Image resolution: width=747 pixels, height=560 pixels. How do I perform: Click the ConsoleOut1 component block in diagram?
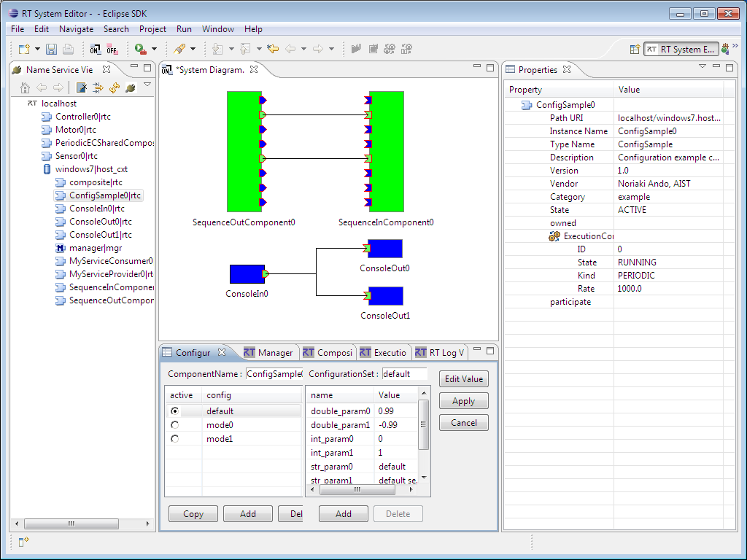[386, 296]
